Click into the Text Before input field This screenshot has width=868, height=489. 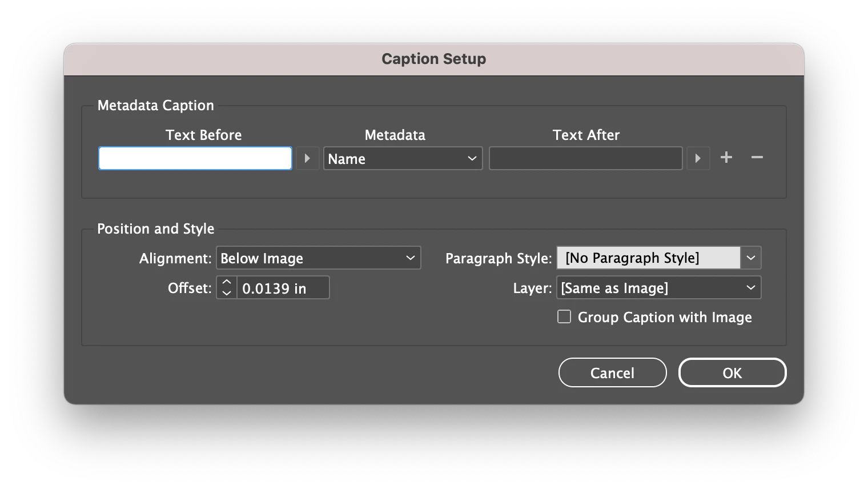(x=195, y=158)
